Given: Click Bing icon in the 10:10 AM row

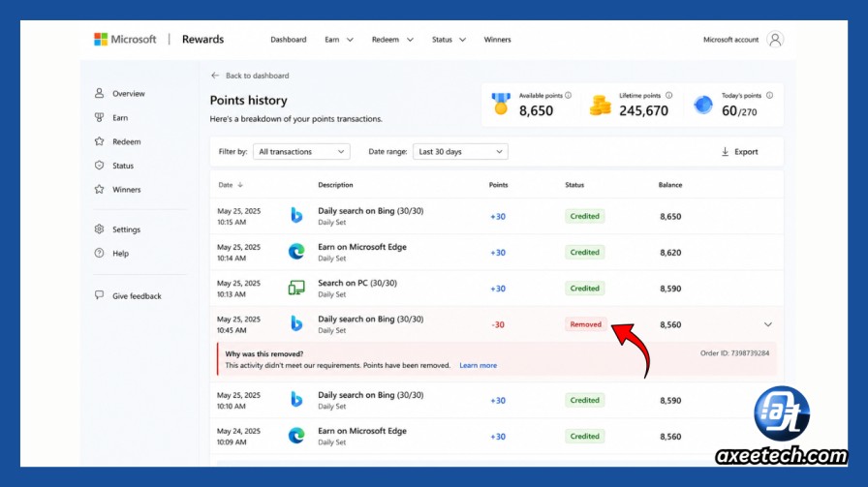Looking at the screenshot, I should pyautogui.click(x=296, y=399).
